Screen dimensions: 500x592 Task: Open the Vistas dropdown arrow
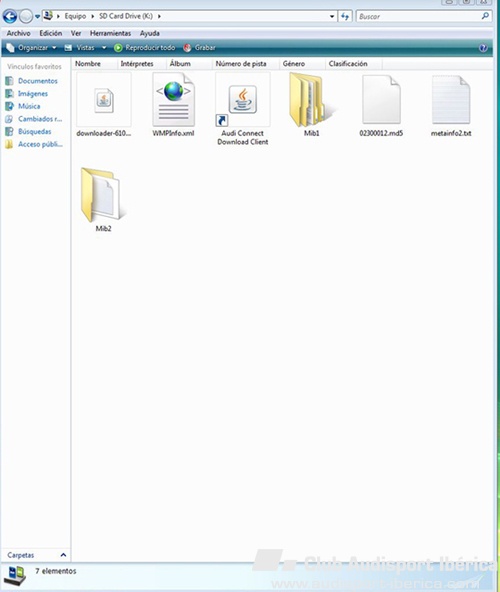pos(104,48)
